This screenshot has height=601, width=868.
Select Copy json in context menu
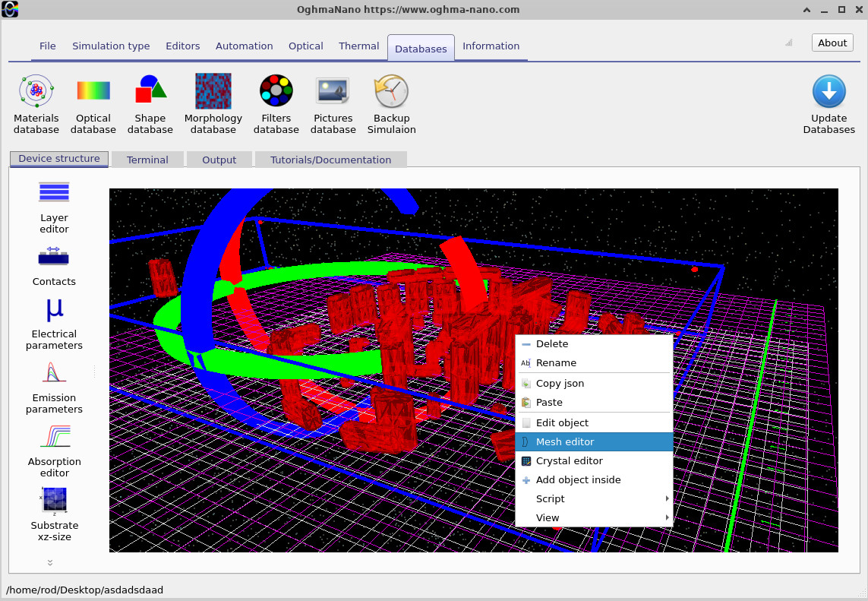click(x=594, y=383)
